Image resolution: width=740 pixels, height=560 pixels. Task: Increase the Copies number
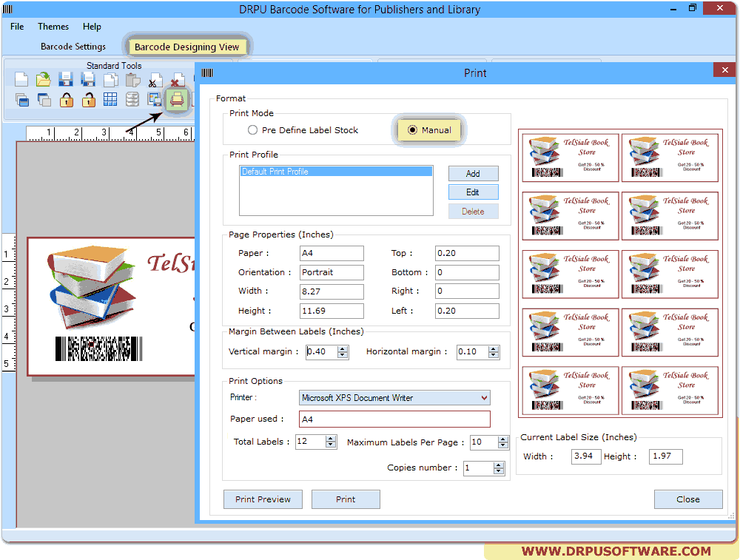(499, 465)
